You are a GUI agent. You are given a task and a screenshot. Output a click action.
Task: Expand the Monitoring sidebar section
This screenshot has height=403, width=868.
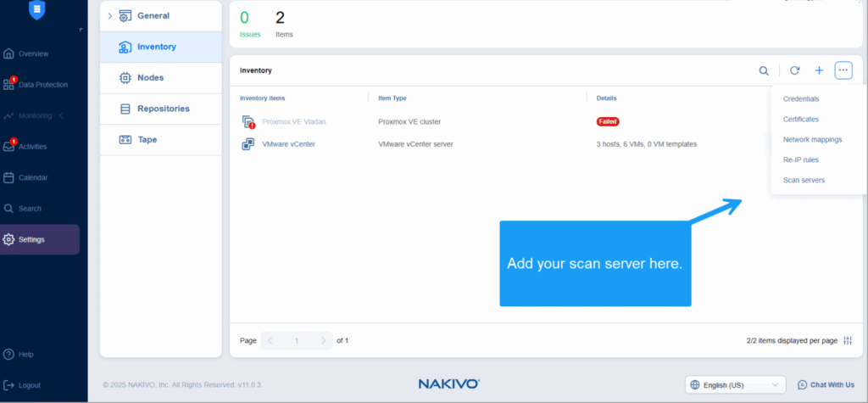coord(61,116)
